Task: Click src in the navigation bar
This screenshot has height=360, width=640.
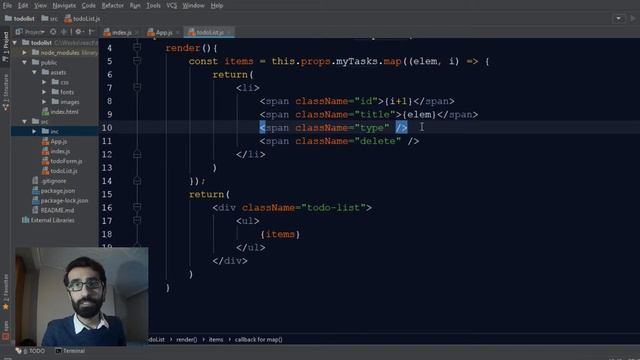Action: (49, 18)
